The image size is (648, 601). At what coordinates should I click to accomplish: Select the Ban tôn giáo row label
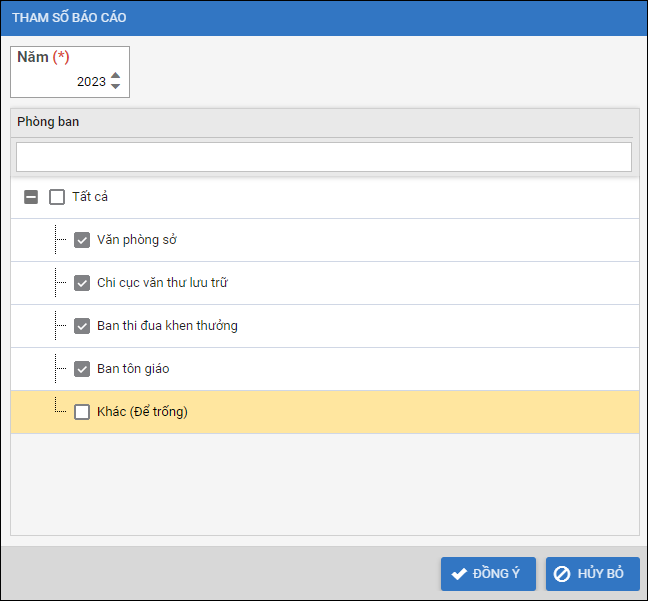(133, 369)
